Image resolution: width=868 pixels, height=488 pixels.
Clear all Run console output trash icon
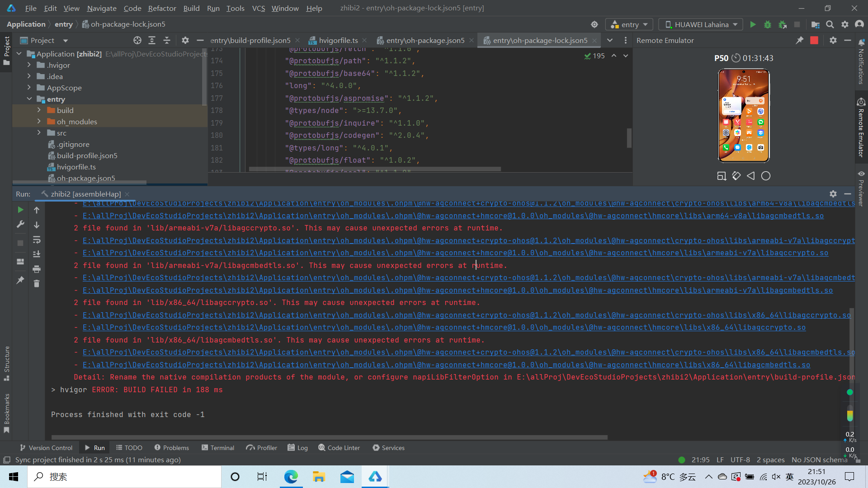[37, 284]
